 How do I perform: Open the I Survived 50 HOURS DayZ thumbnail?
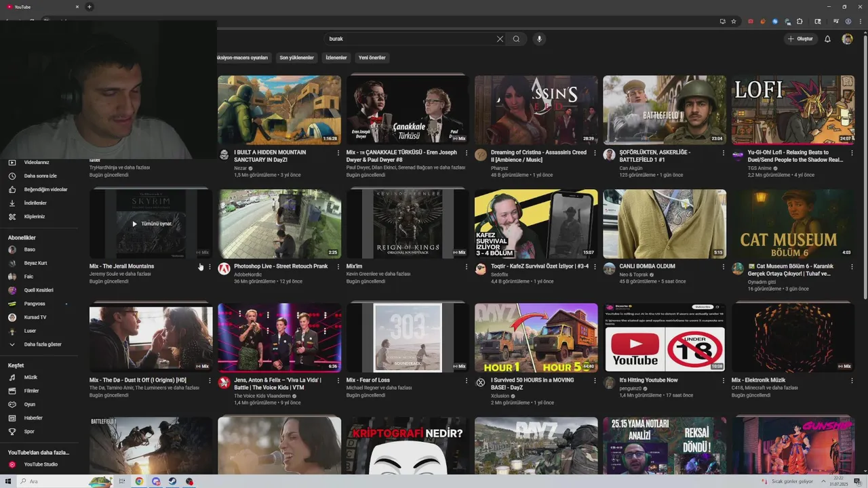pos(536,338)
